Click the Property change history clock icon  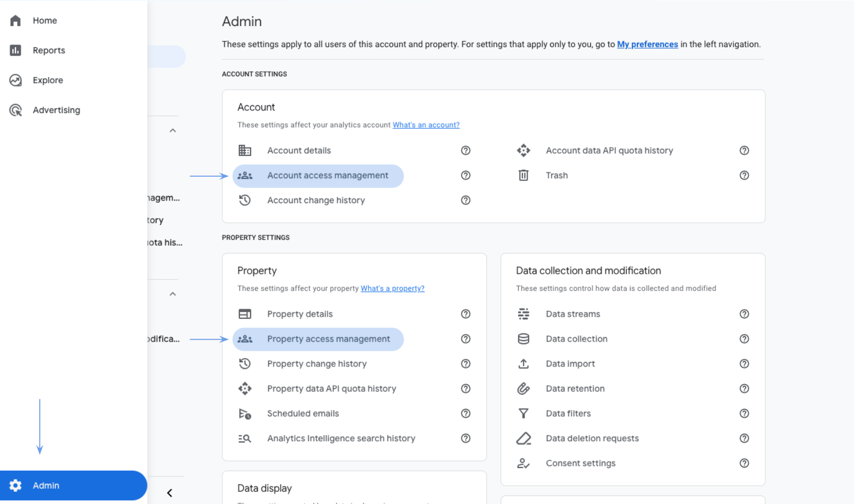(x=245, y=364)
